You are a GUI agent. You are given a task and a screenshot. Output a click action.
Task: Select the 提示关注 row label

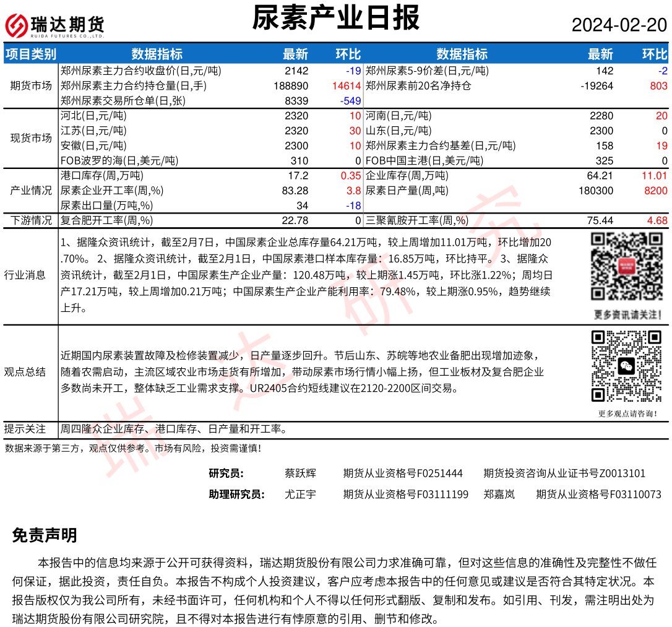(25, 429)
